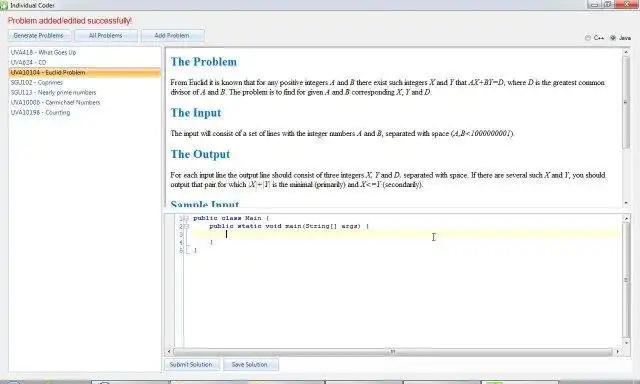Click the editor horizontal scroll-right arrow
640x384 pixels.
[x=618, y=351]
